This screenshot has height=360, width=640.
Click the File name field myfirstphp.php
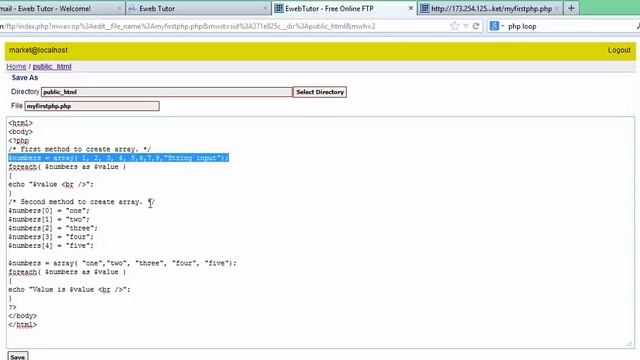pyautogui.click(x=92, y=106)
